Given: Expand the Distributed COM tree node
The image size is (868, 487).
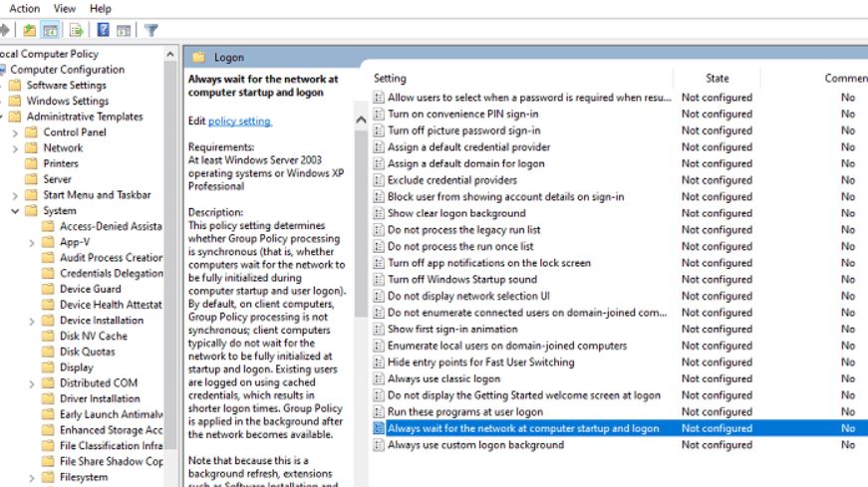Looking at the screenshot, I should coord(32,383).
